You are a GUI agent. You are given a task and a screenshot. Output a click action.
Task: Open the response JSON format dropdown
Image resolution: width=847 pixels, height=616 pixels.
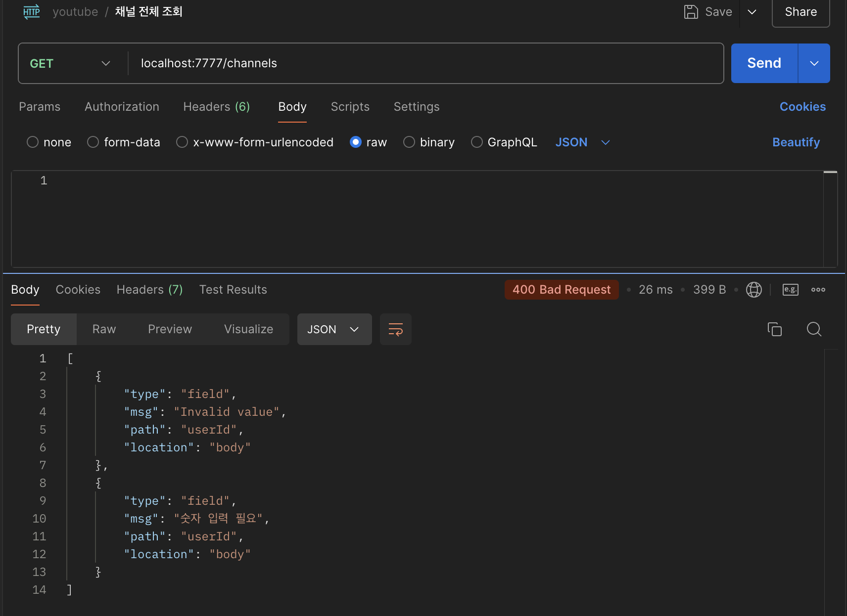[x=334, y=329]
